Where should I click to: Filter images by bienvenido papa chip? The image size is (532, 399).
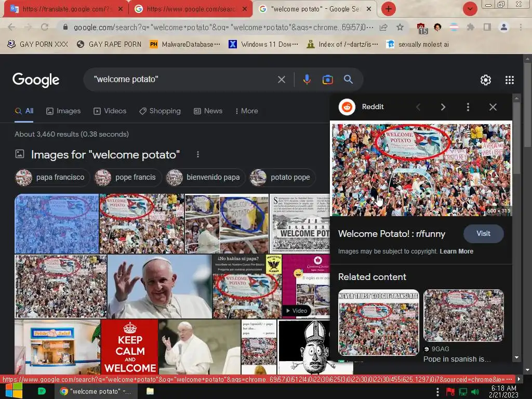point(205,178)
